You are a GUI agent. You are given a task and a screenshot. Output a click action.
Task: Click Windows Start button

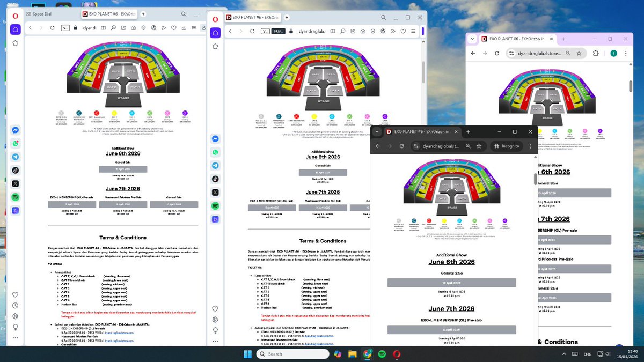coord(248,354)
